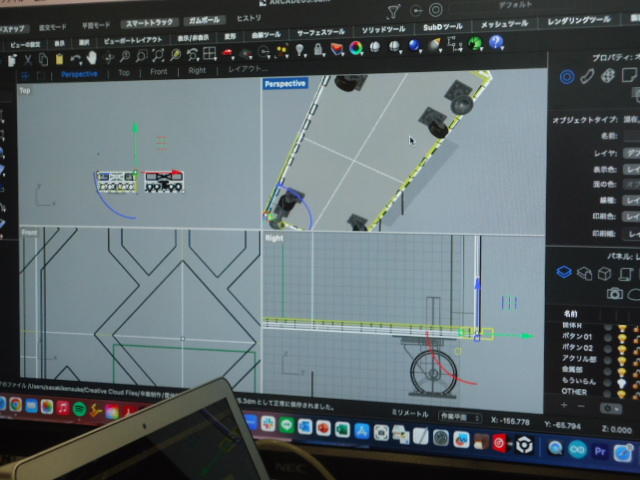Open the 印刷幅 dropdown in properties
640x480 pixels.
coord(631,234)
